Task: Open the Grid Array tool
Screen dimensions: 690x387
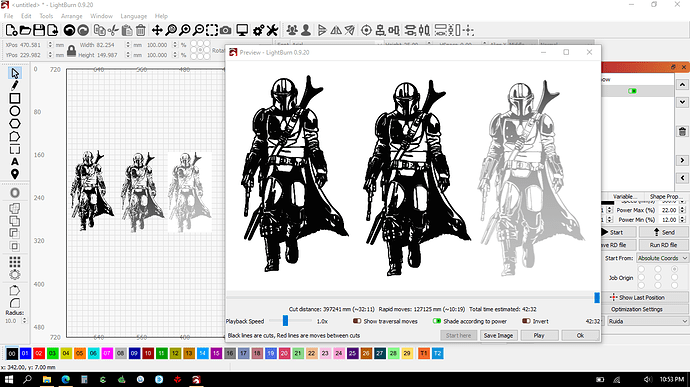Action: [15, 262]
